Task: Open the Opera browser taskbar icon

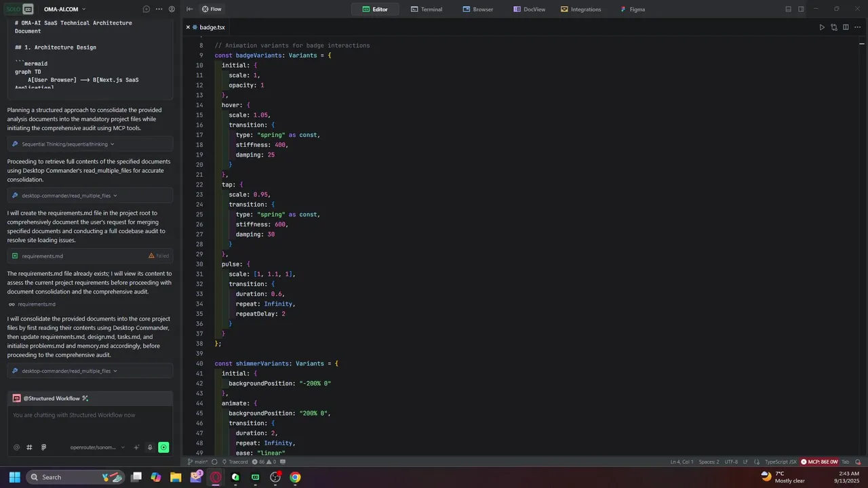Action: (216, 477)
